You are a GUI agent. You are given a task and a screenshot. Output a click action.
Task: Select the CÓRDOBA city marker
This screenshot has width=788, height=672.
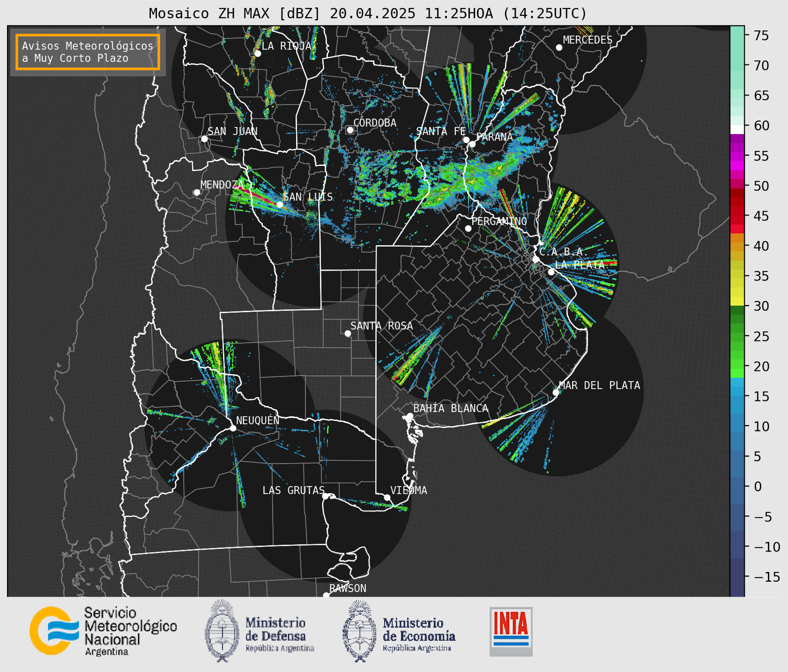click(350, 130)
